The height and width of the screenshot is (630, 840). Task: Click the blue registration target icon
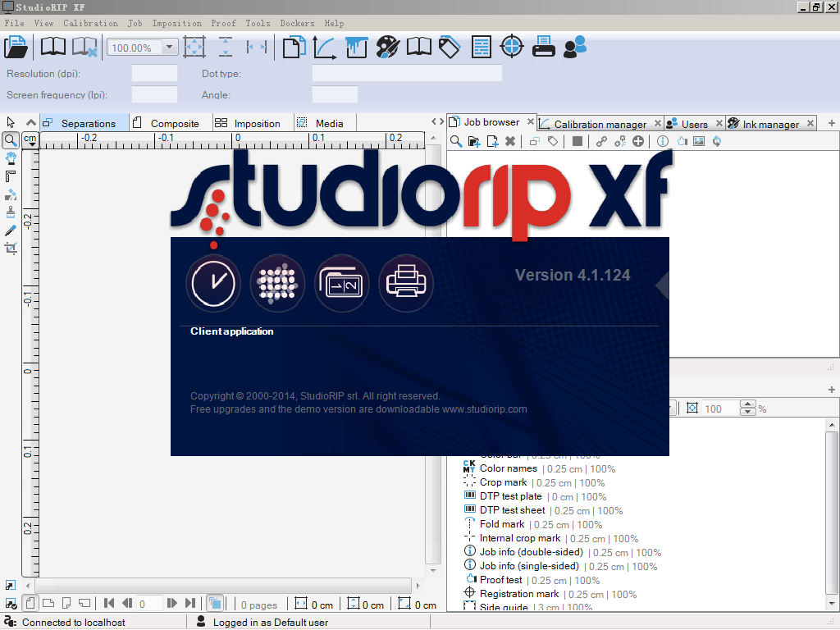coord(512,47)
